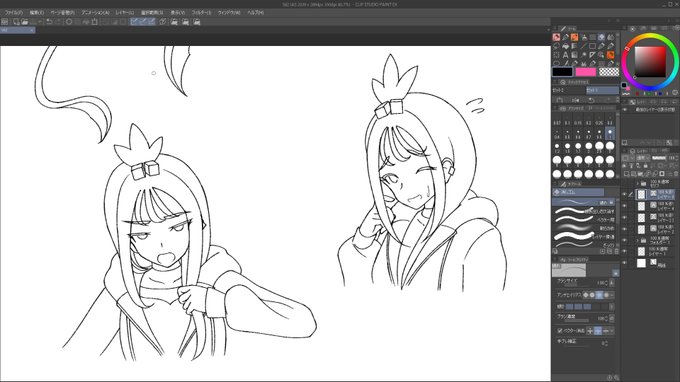Select the ellipse balloon tool
The height and width of the screenshot is (382, 680).
coord(556,64)
